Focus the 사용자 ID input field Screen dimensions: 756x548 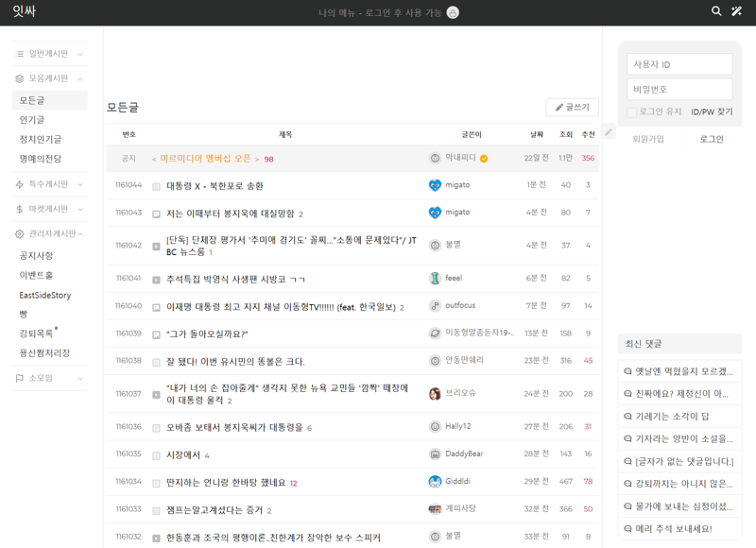(679, 64)
